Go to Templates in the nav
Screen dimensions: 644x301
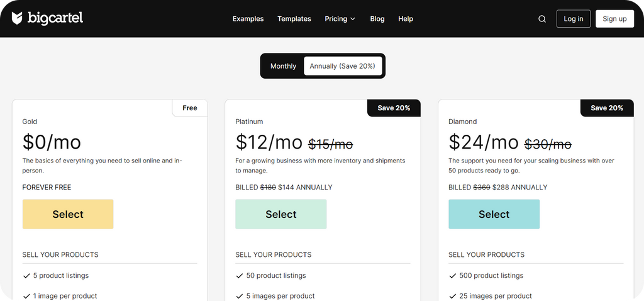(294, 19)
